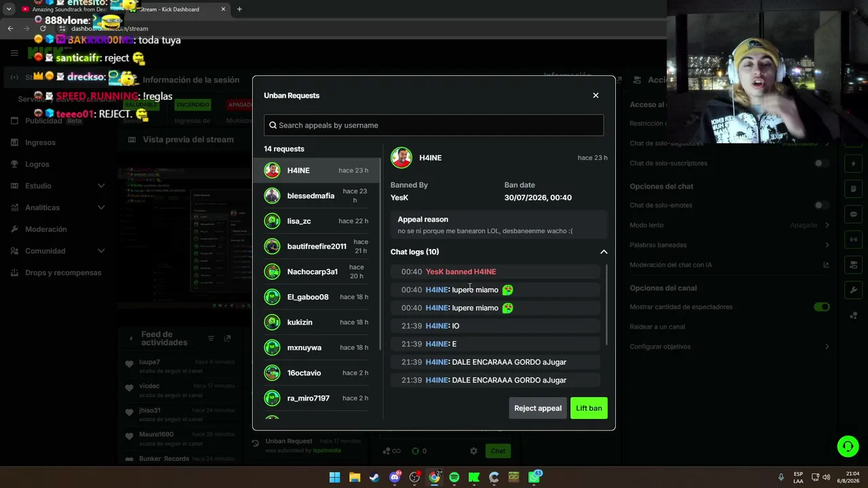Open the Windows Start menu
The height and width of the screenshot is (488, 868).
(x=334, y=477)
